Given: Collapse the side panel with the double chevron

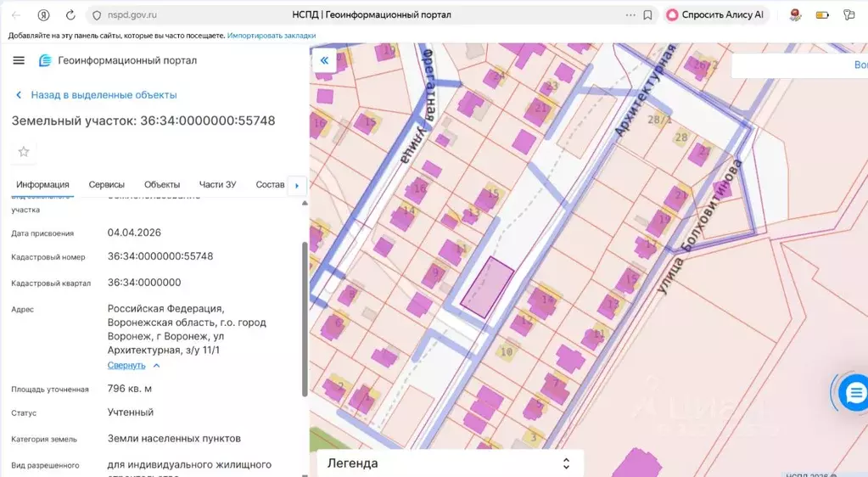Looking at the screenshot, I should point(324,60).
